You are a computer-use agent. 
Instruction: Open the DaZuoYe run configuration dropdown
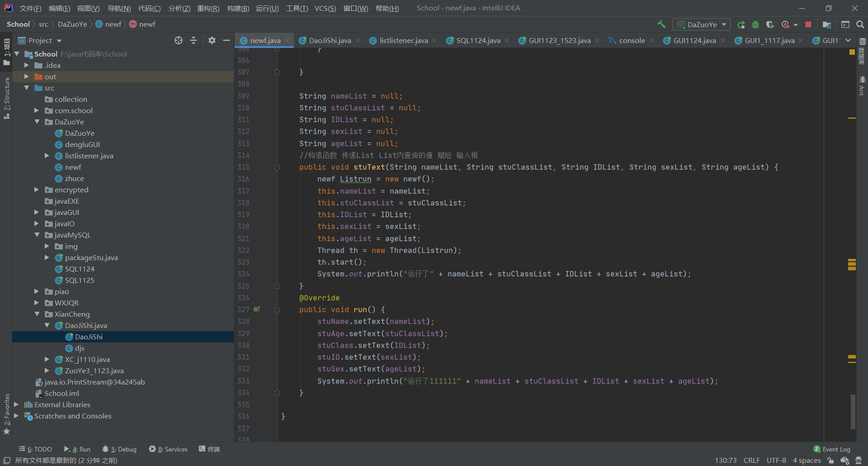702,24
